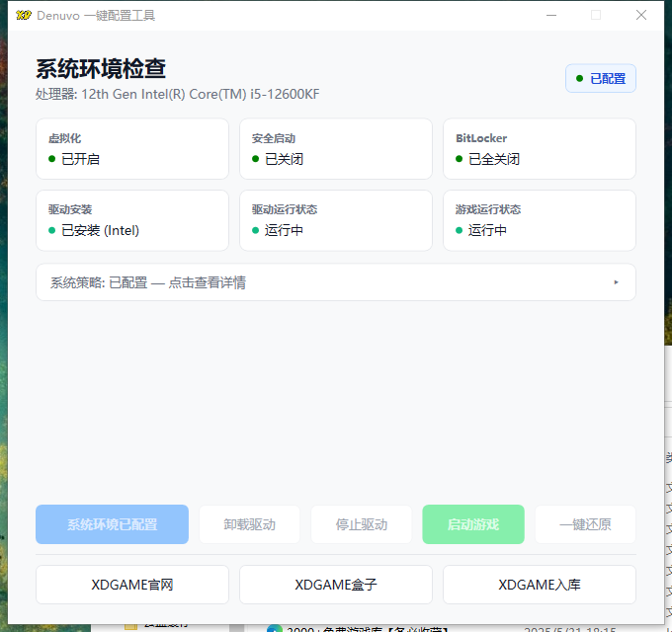Select the 安全启动 status card
Viewport: 672px width, 632px height.
(335, 149)
